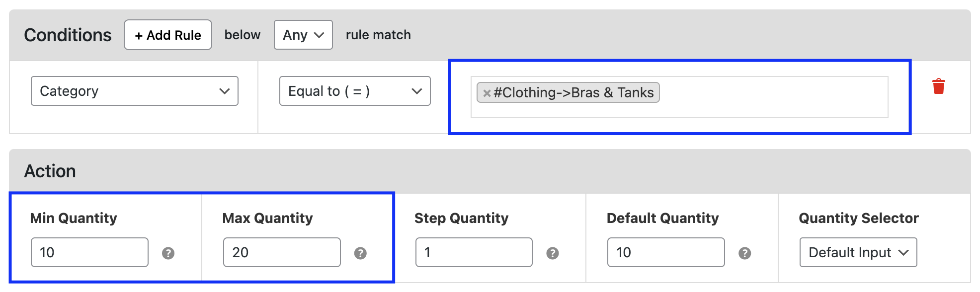This screenshot has height=292, width=980.
Task: Click the Min Quantity label
Action: (74, 218)
